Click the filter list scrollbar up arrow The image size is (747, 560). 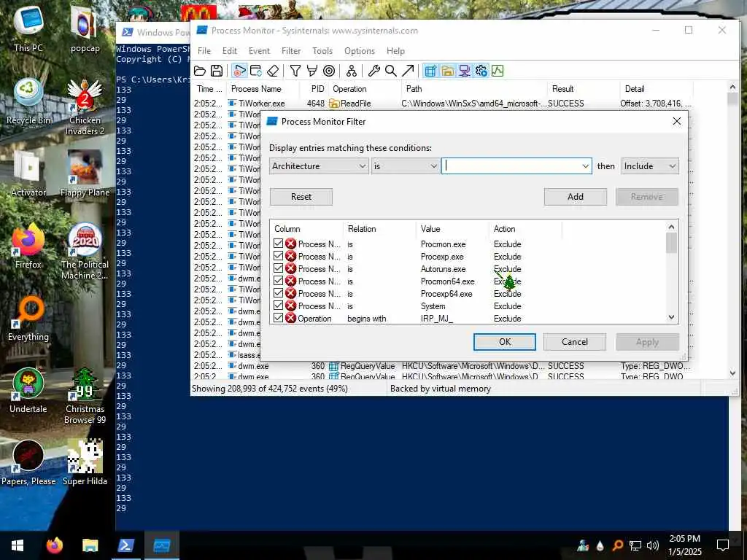click(x=671, y=227)
